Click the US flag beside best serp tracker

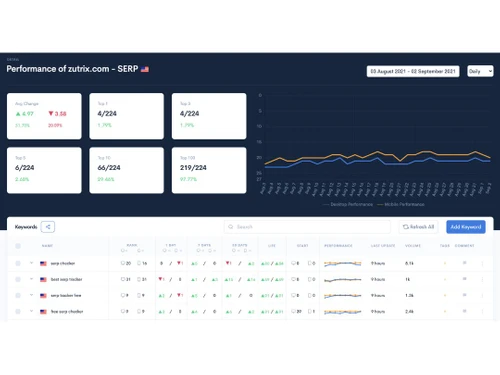(43, 279)
